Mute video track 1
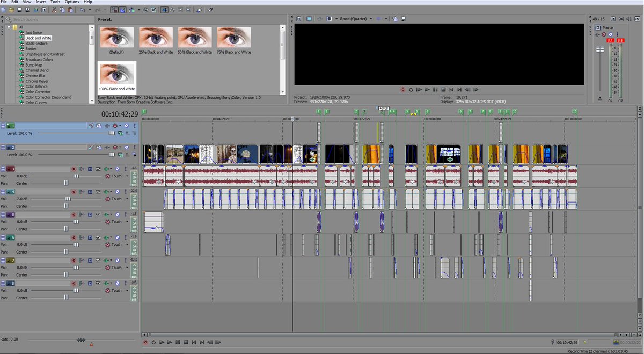644x354 pixels. pos(127,126)
